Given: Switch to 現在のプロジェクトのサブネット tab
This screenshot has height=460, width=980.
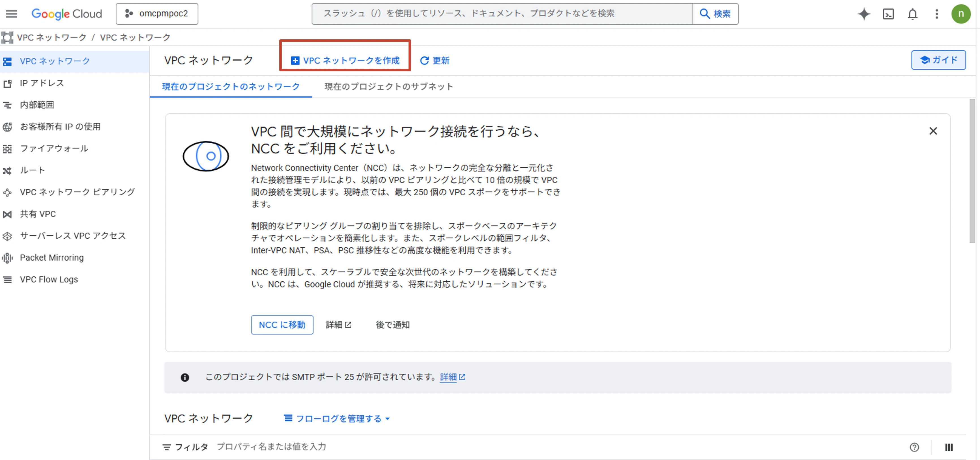Looking at the screenshot, I should pyautogui.click(x=388, y=87).
